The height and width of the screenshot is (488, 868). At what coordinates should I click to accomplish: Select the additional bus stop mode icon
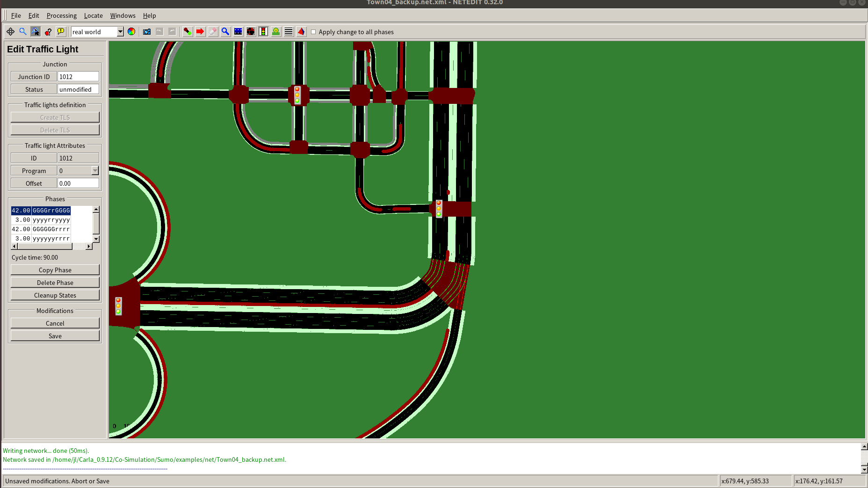point(276,32)
